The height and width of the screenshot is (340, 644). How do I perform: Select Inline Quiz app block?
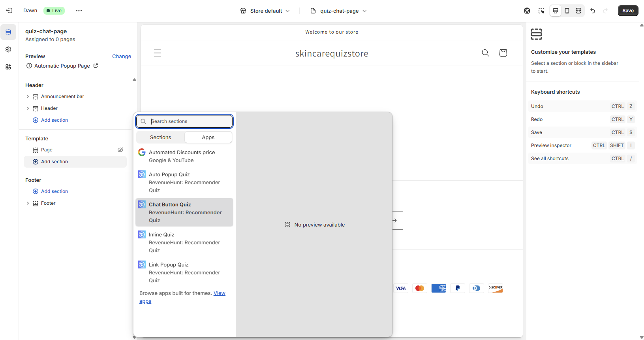tap(184, 242)
